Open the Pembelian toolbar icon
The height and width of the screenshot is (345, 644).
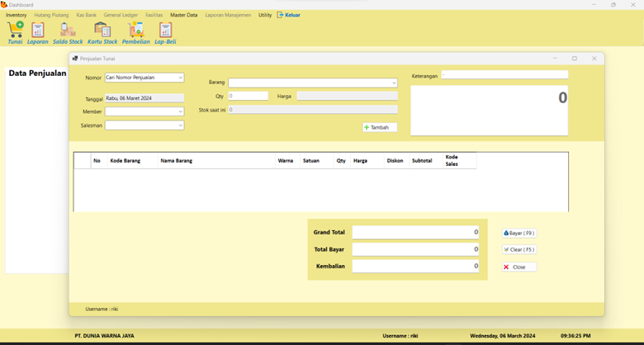pos(136,33)
